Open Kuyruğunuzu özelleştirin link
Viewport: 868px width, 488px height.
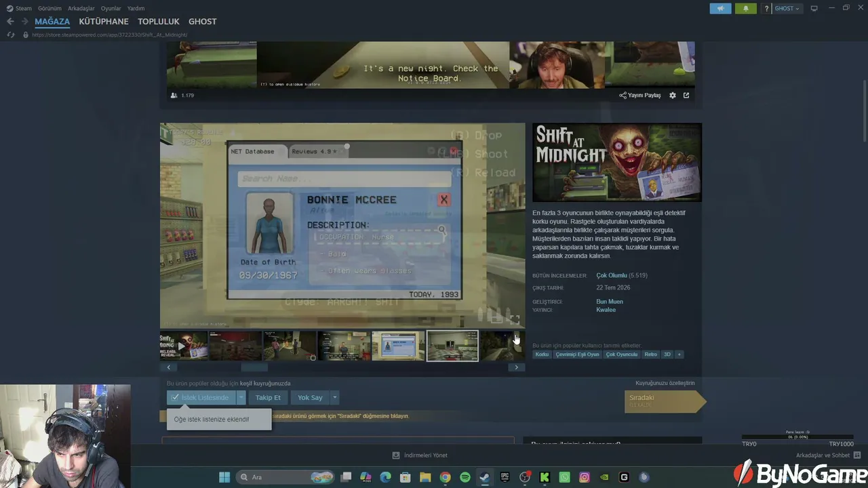tap(665, 383)
